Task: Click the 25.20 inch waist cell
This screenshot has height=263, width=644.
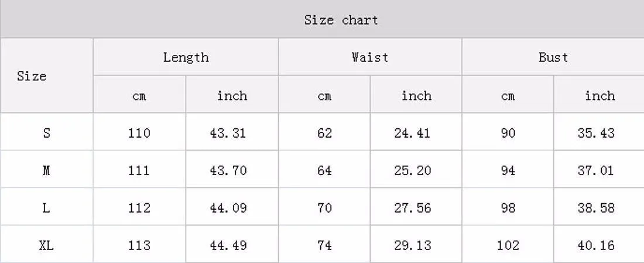Action: [x=416, y=169]
